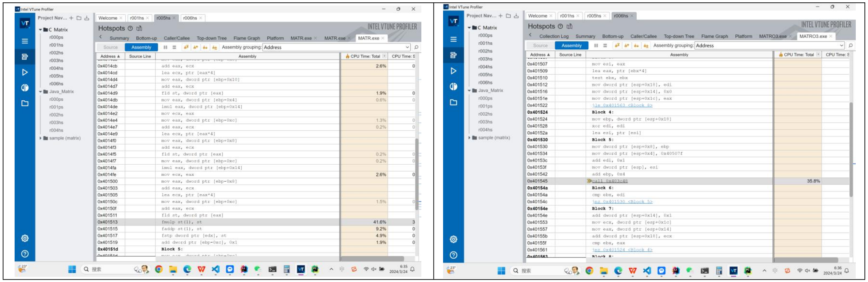The image size is (868, 282).
Task: Toggle stacked layout icon in right window toolbar
Action: tap(605, 45)
